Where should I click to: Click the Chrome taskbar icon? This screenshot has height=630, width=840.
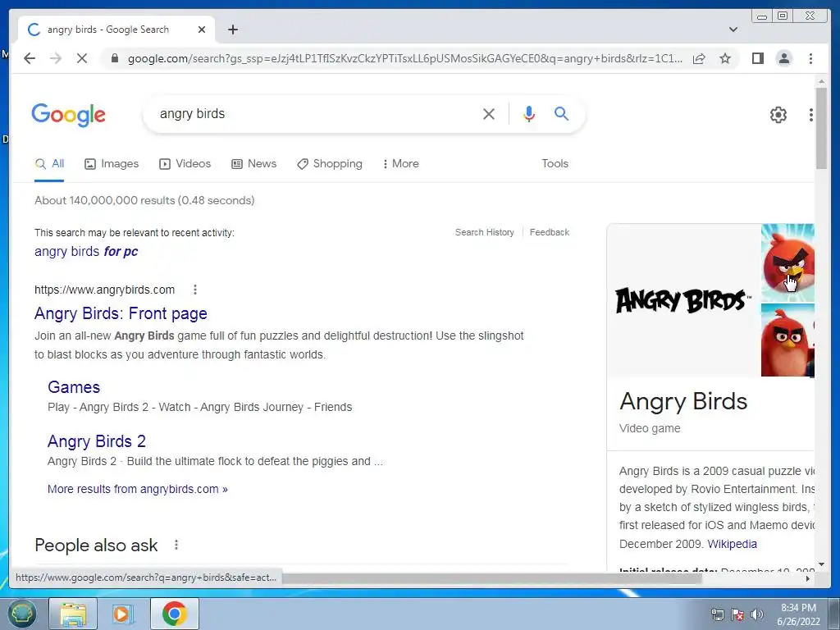click(x=174, y=614)
